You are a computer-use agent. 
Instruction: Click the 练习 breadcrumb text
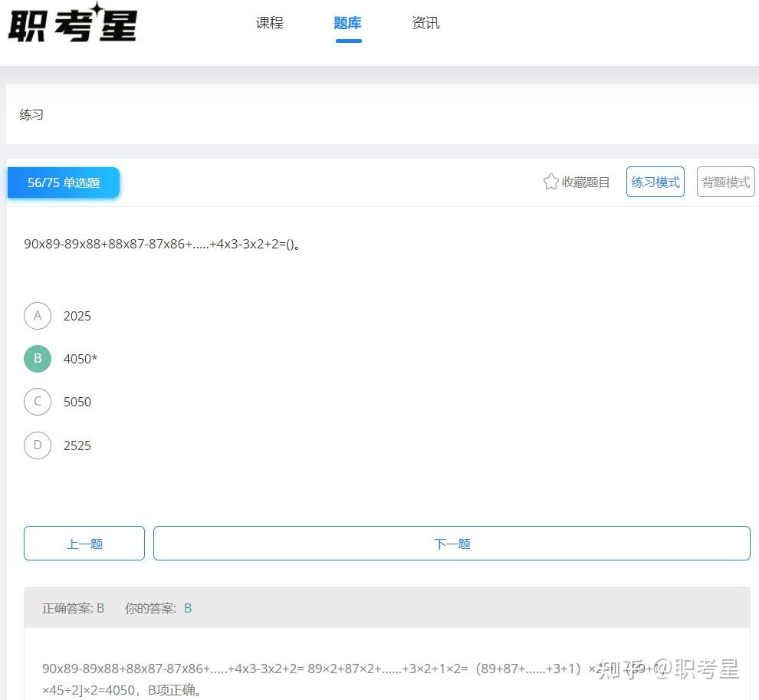[31, 114]
